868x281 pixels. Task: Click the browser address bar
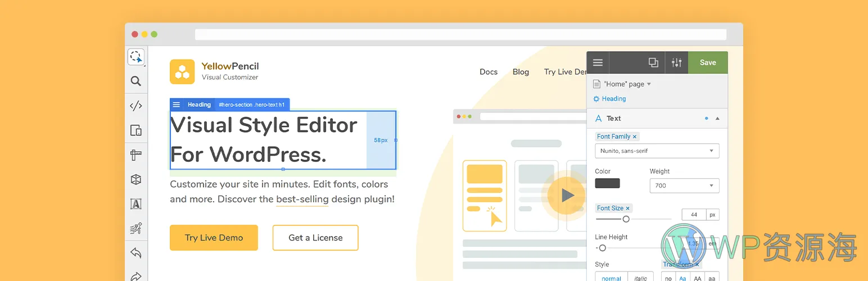pyautogui.click(x=460, y=35)
